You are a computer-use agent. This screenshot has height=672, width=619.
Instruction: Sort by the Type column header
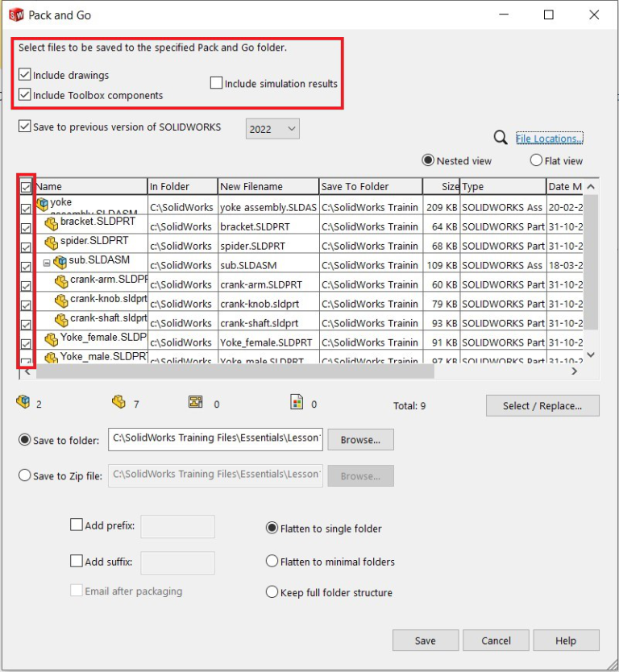click(503, 186)
